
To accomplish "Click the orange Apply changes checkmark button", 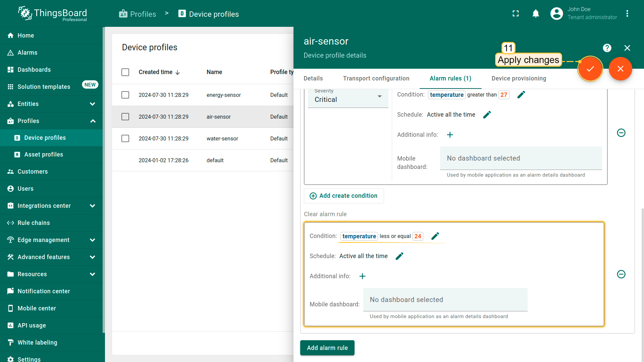I will click(590, 69).
